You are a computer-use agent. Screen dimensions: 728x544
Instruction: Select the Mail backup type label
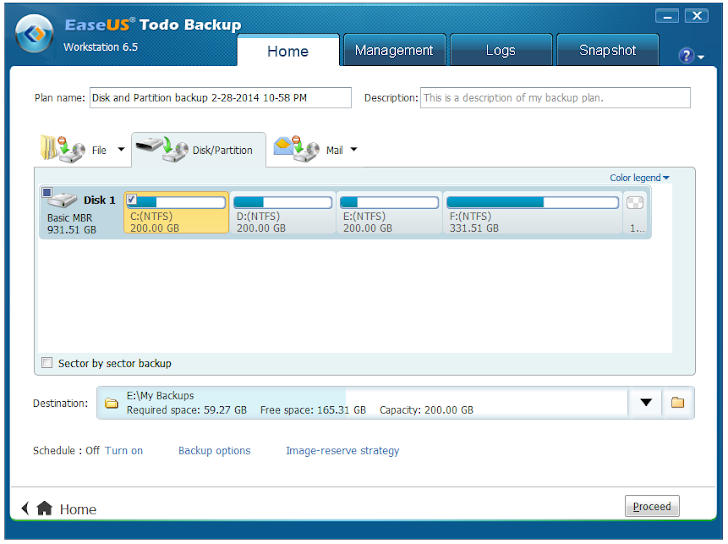click(334, 150)
